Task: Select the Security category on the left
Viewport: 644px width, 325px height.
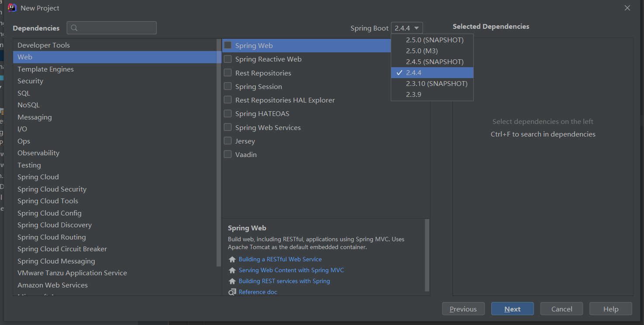Action: tap(30, 81)
